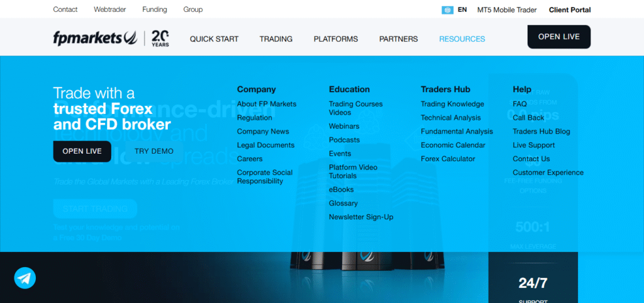This screenshot has height=303, width=644.
Task: Open Newsletter Sign-Up
Action: tap(361, 217)
